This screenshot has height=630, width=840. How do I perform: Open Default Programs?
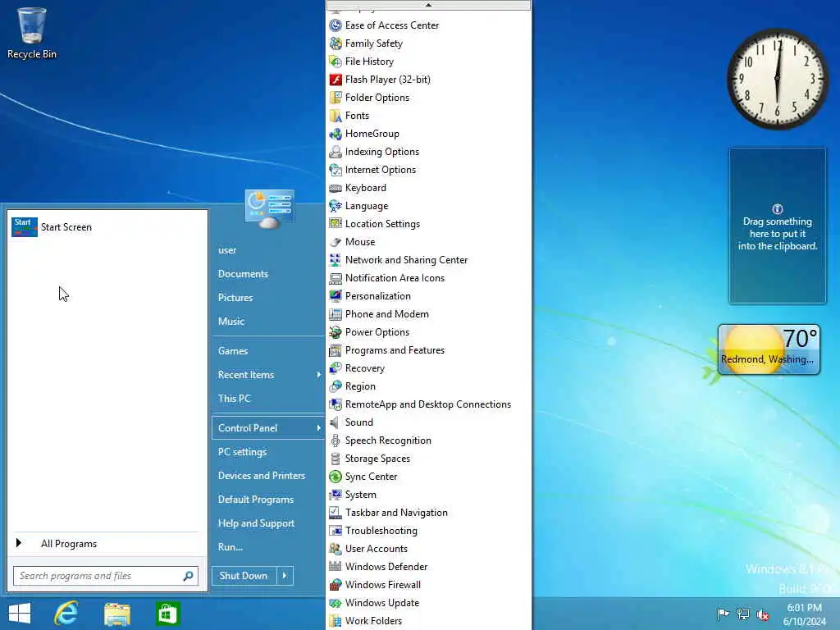pyautogui.click(x=256, y=500)
